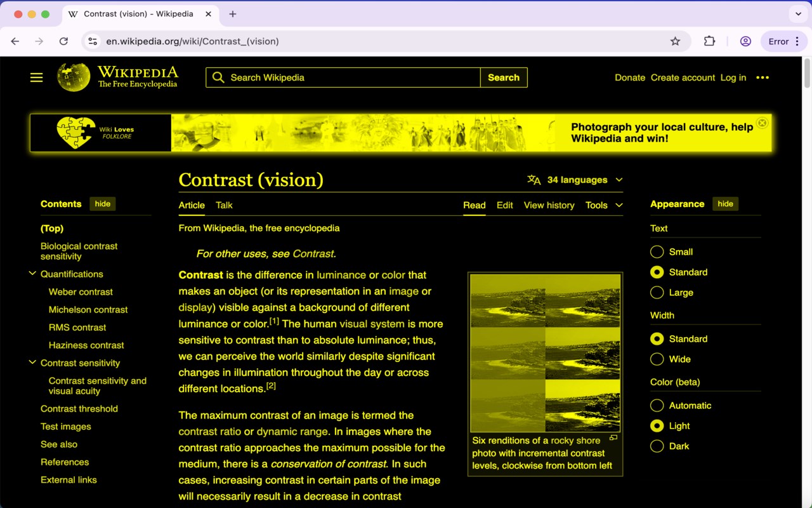Open the Error browser menu button
812x508 pixels.
point(784,41)
